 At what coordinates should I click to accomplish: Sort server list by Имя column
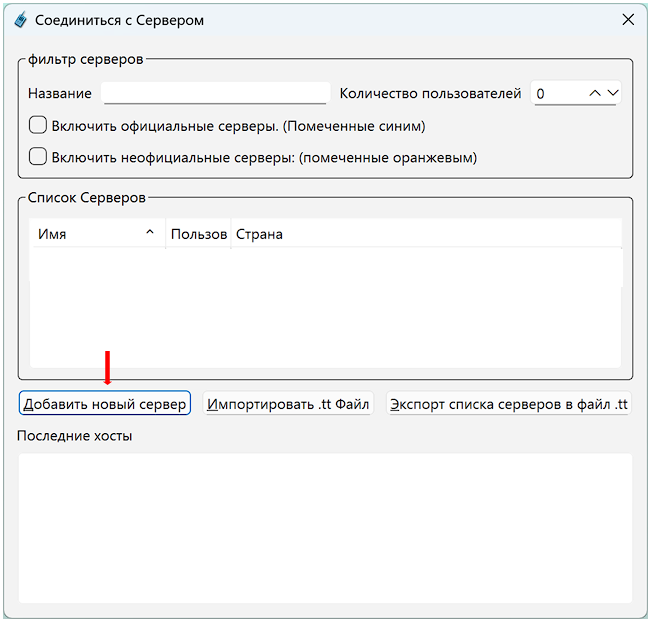98,234
